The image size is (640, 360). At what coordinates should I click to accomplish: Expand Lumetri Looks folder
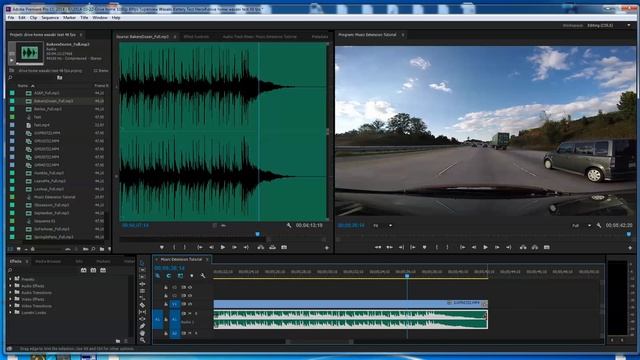pyautogui.click(x=11, y=312)
